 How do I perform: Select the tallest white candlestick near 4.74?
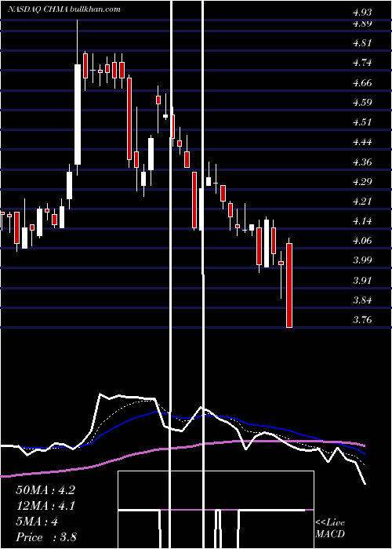tap(78, 115)
